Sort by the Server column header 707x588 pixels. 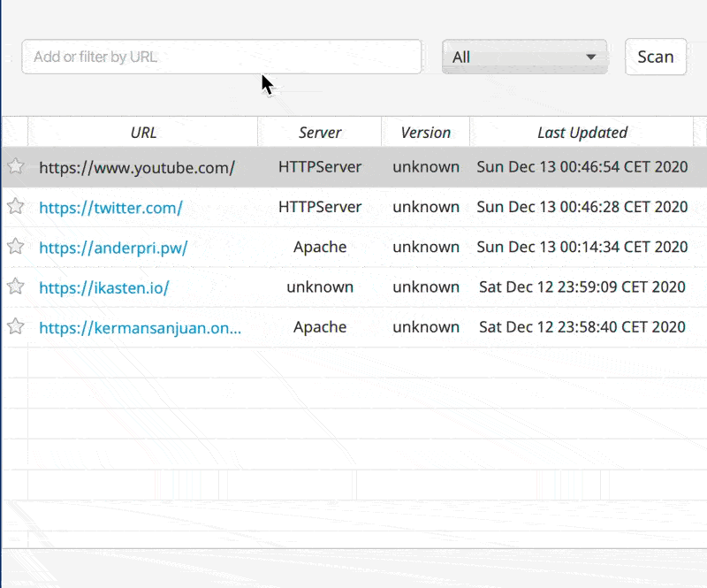[x=320, y=133]
